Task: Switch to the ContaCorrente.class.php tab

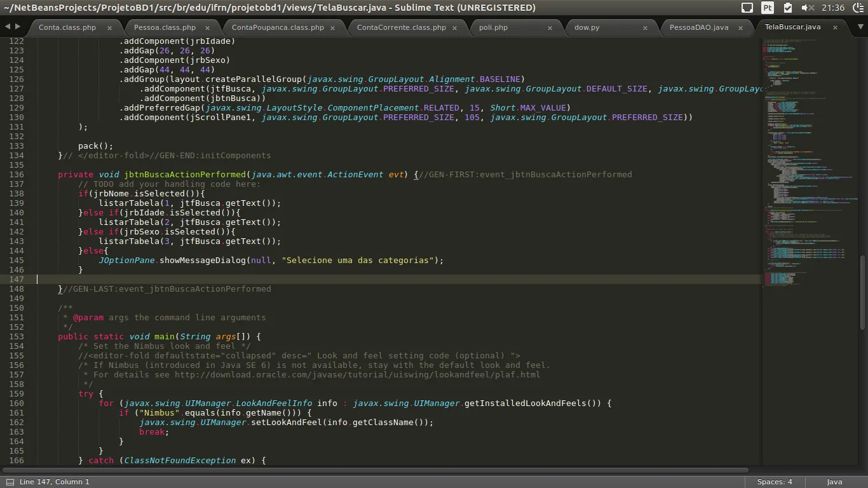Action: click(x=401, y=27)
